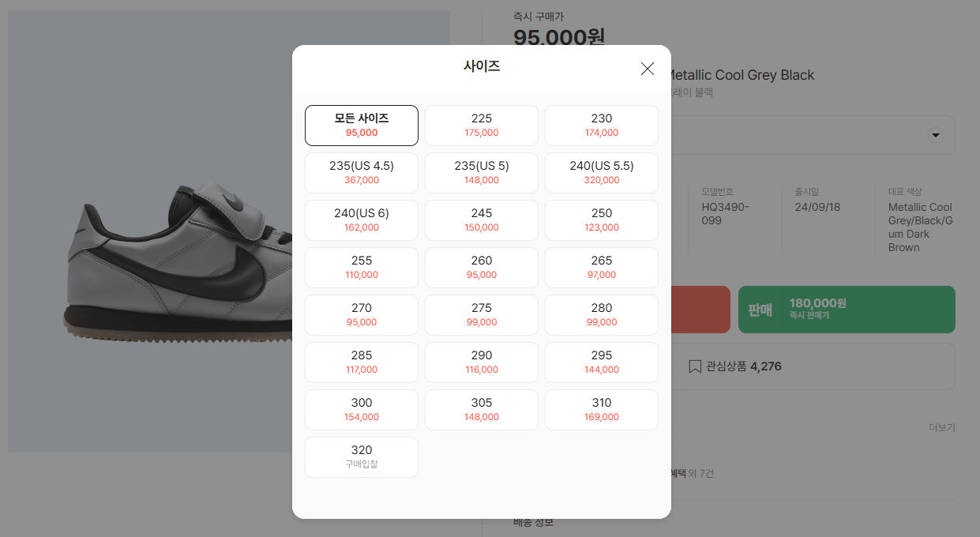Click model number HQ3490-099 text

(x=725, y=214)
